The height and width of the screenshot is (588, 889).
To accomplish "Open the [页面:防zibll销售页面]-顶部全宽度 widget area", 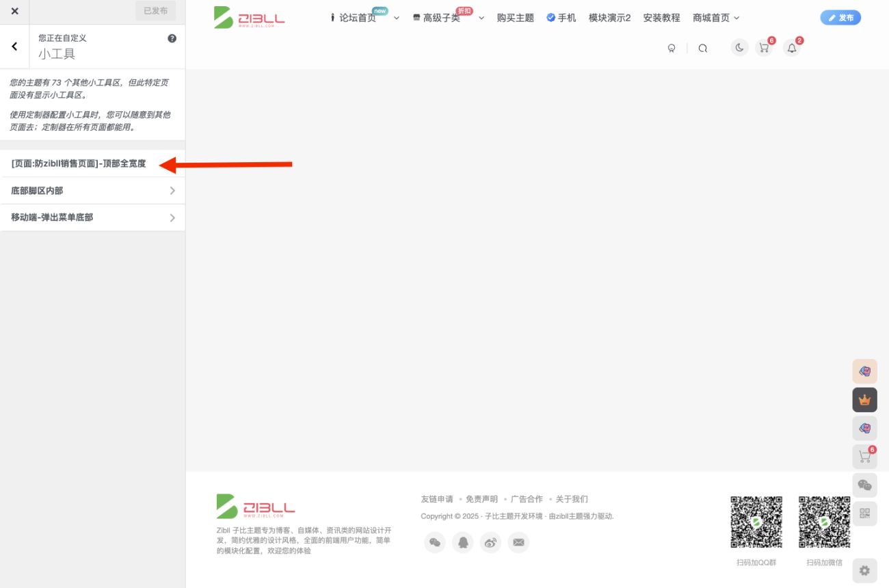I will [92, 164].
